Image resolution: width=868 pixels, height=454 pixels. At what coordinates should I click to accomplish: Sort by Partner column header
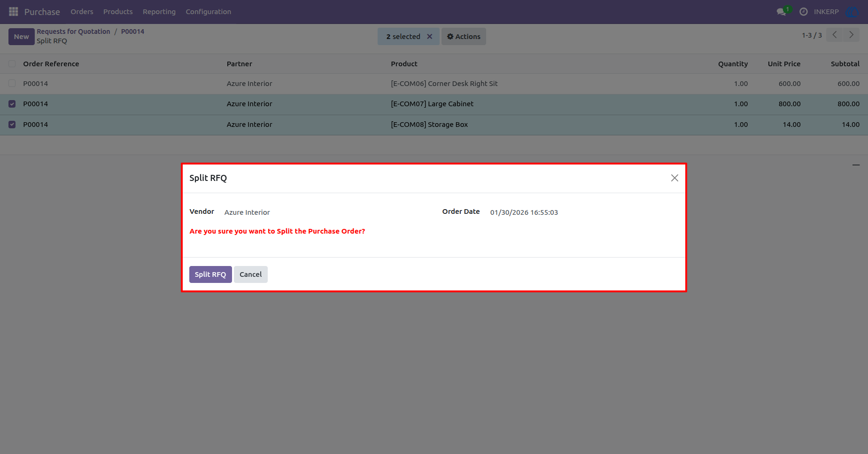click(240, 64)
